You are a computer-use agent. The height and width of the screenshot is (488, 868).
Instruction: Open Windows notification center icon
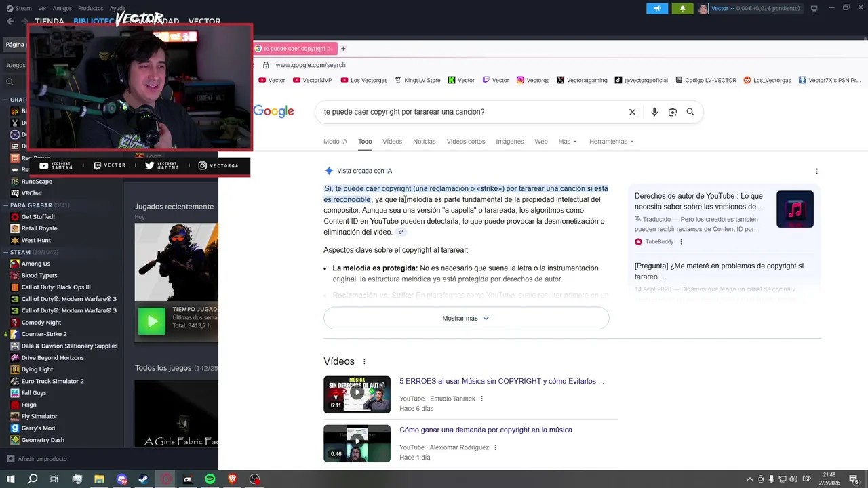pyautogui.click(x=854, y=479)
